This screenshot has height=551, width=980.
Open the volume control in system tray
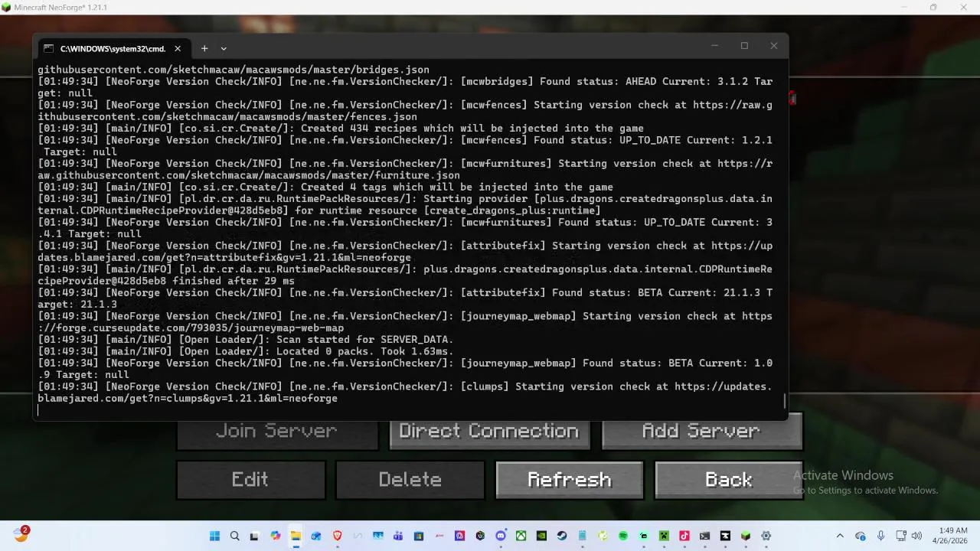pyautogui.click(x=916, y=536)
